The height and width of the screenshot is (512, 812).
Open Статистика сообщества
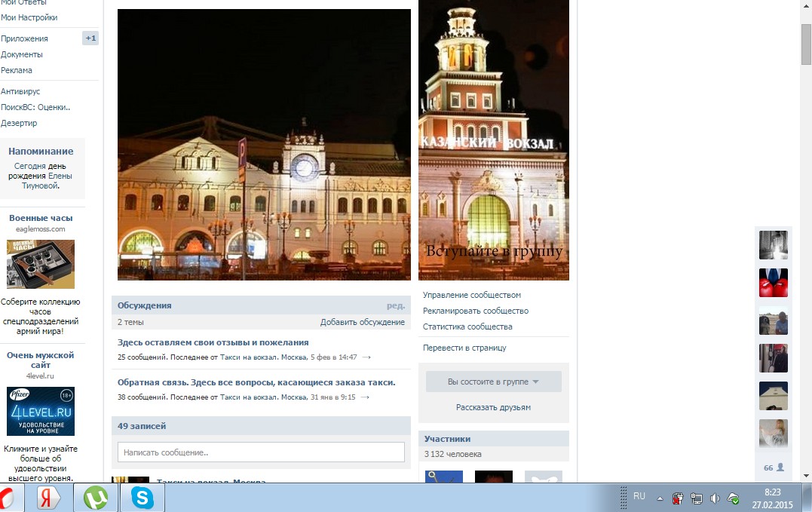[467, 327]
